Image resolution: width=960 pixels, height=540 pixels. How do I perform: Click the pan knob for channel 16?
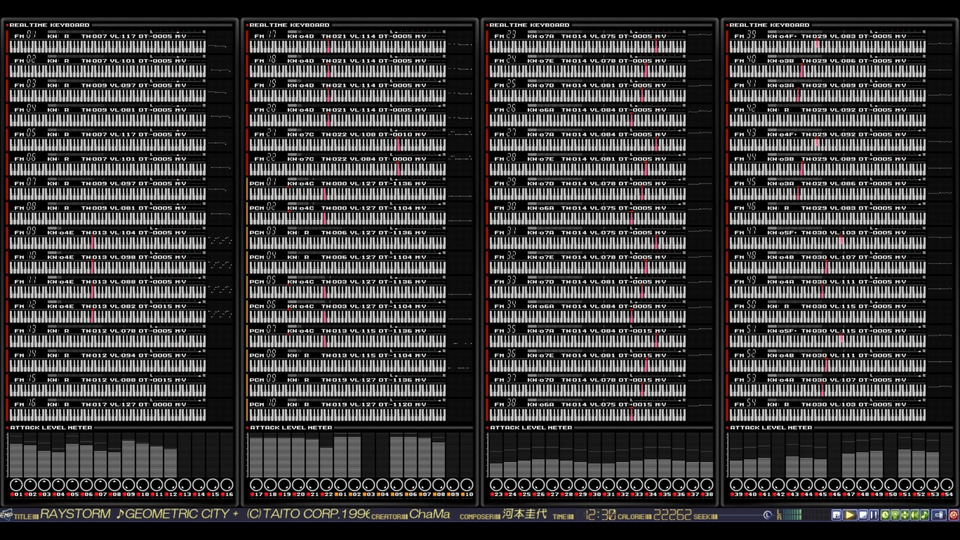click(x=227, y=484)
